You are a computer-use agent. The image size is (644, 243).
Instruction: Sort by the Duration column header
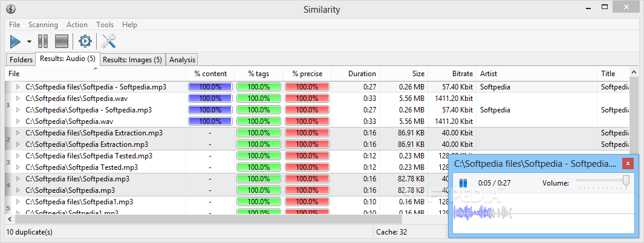pos(356,74)
